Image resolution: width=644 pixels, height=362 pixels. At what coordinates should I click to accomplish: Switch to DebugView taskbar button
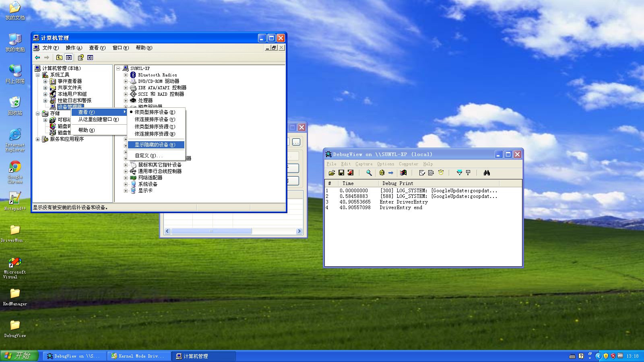(x=75, y=356)
